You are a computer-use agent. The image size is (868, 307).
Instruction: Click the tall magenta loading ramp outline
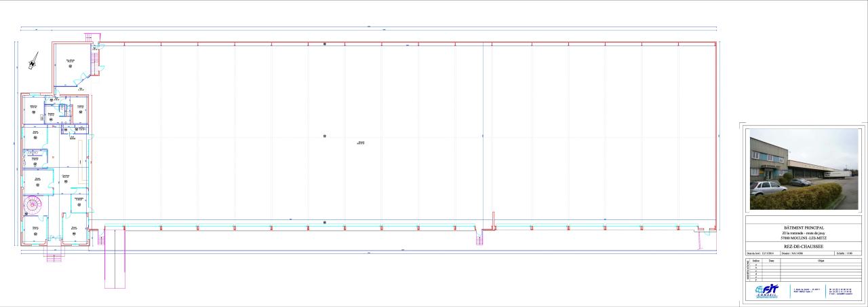[x=115, y=258]
